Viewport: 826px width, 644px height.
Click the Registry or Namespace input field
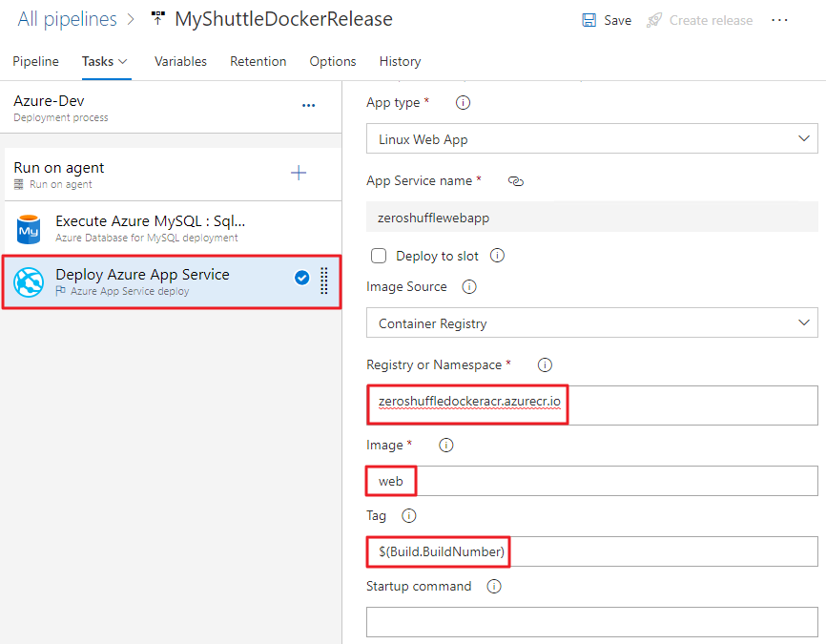(x=592, y=405)
